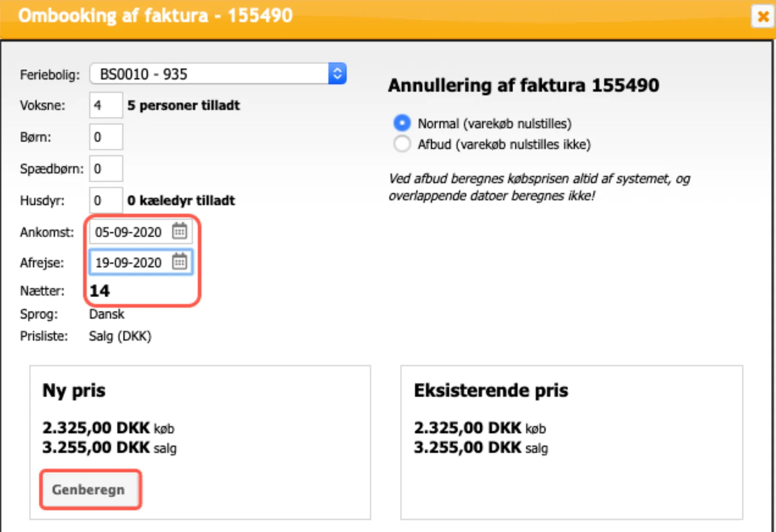Click the Børn input field
The width and height of the screenshot is (776, 532).
coord(105,137)
